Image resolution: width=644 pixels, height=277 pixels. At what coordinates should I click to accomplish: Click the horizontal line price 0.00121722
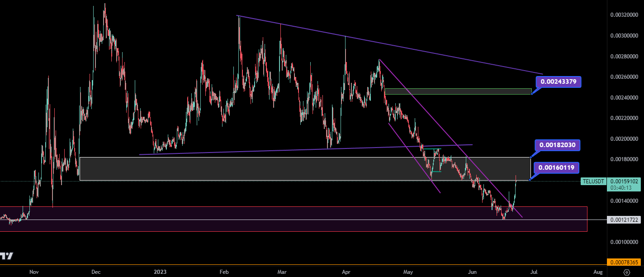tap(624, 220)
